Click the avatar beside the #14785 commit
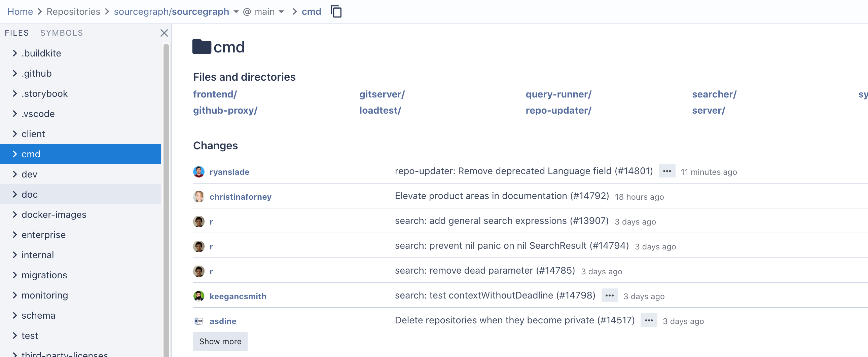868x357 pixels. (x=199, y=272)
